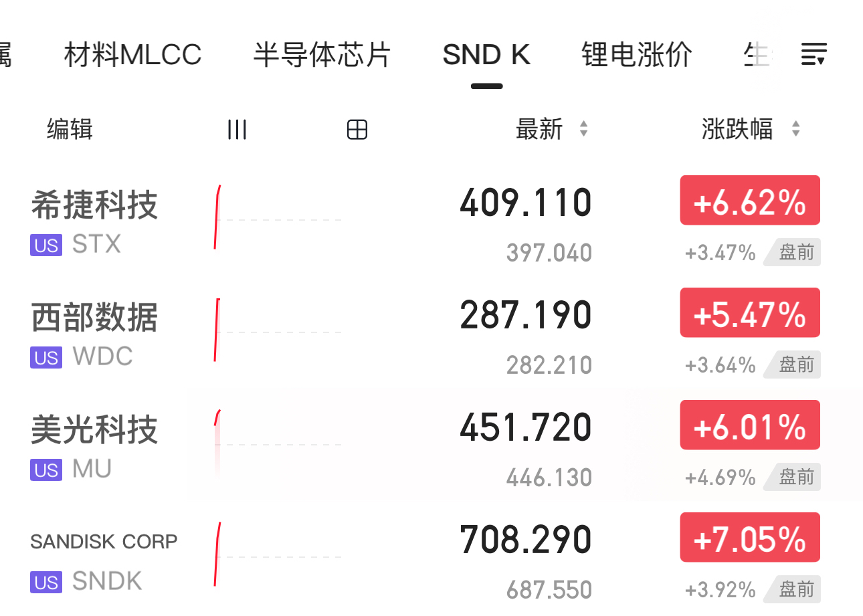Click the US market badge beside SNDK
863x616 pixels.
pos(46,583)
